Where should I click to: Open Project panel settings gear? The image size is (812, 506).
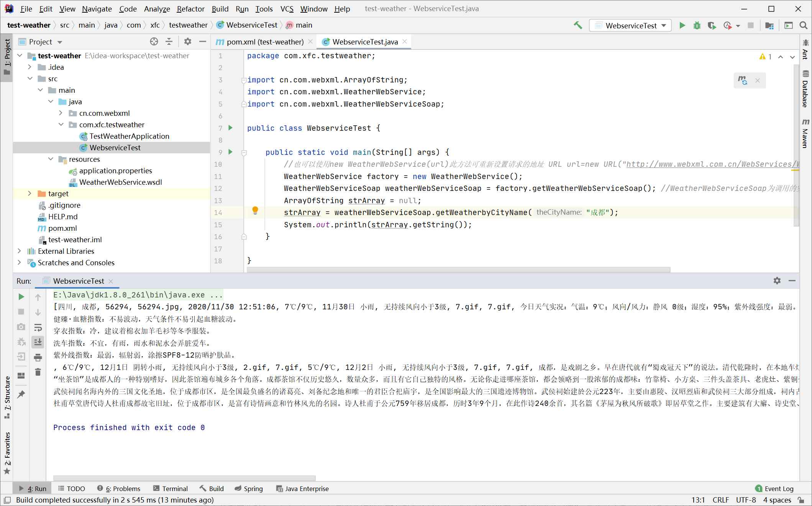coord(187,41)
